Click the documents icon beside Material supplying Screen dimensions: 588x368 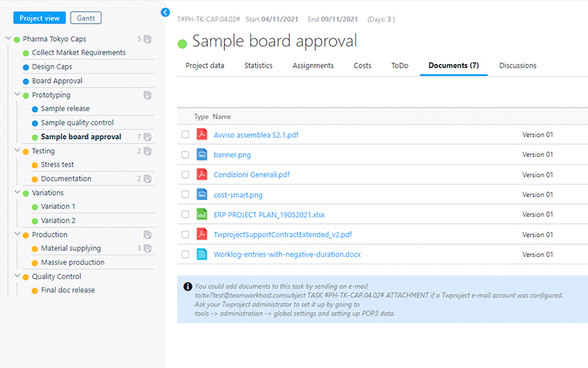point(148,249)
